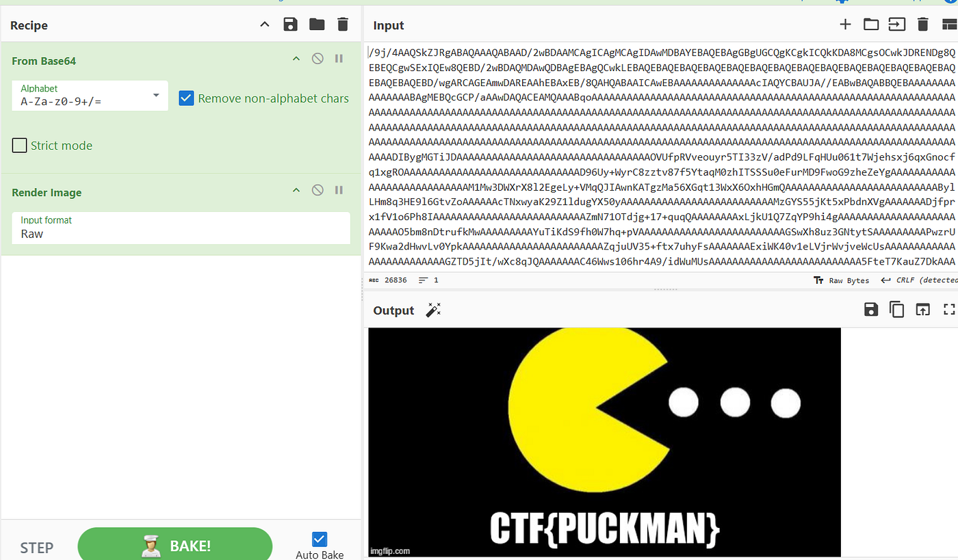Replace input with output

point(923,310)
